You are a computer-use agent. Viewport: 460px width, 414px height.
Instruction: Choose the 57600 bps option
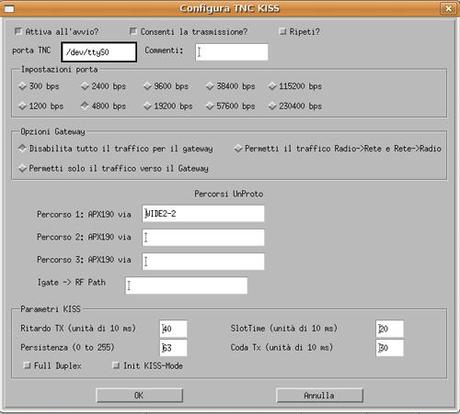point(210,106)
